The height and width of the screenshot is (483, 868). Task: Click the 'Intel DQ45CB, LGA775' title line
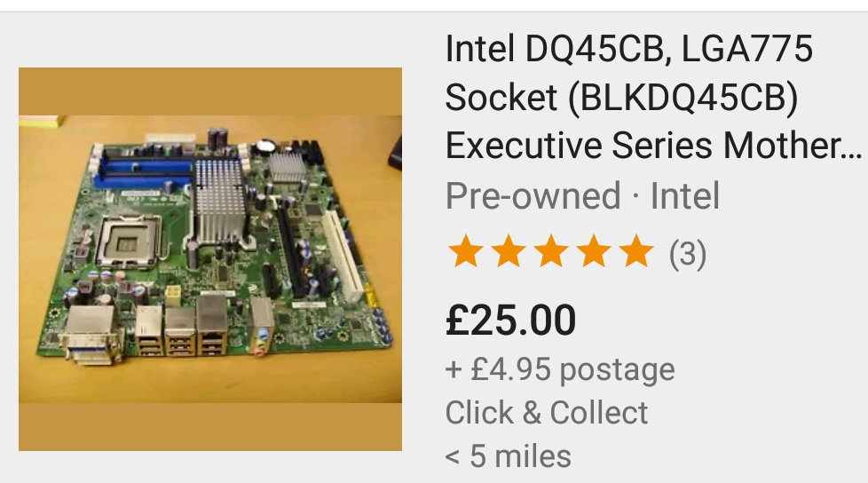(x=628, y=49)
